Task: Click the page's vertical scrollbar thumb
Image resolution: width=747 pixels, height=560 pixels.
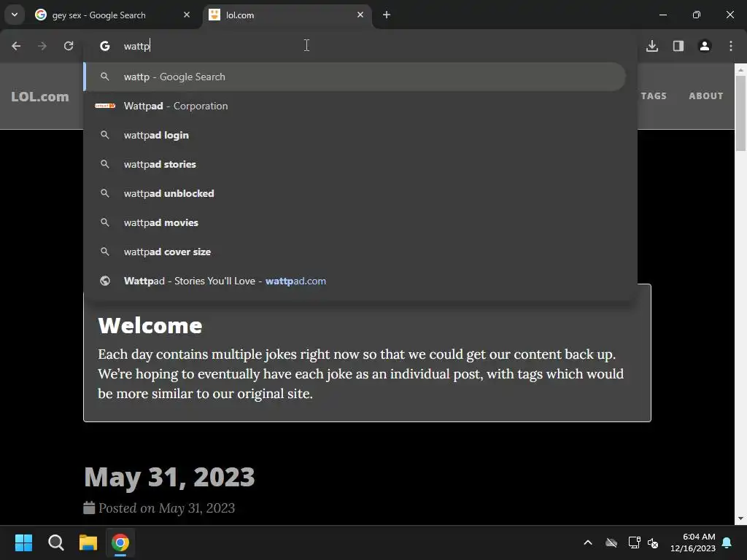Action: tap(740, 113)
